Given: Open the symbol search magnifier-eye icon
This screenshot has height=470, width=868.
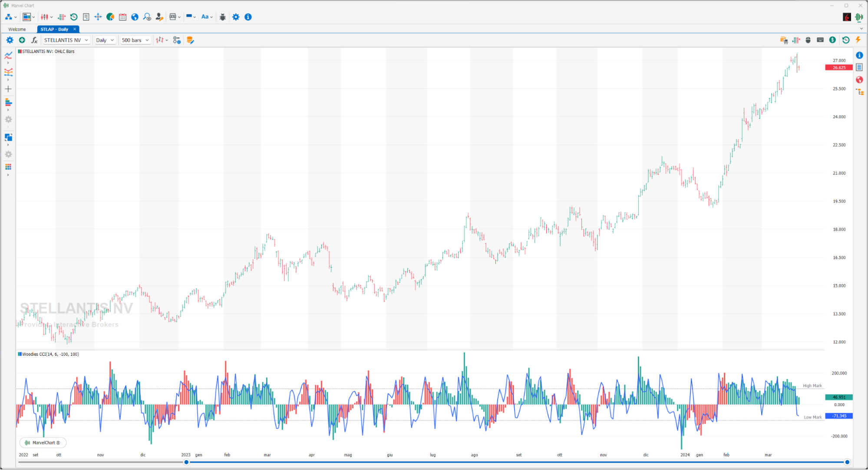Looking at the screenshot, I should [x=147, y=17].
